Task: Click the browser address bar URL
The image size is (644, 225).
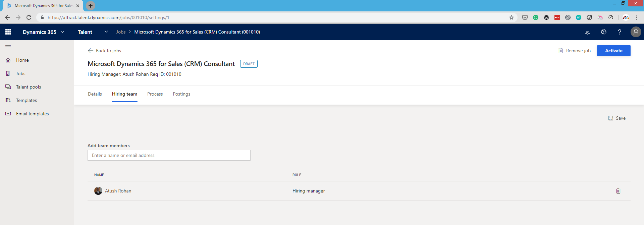Action: pos(108,17)
